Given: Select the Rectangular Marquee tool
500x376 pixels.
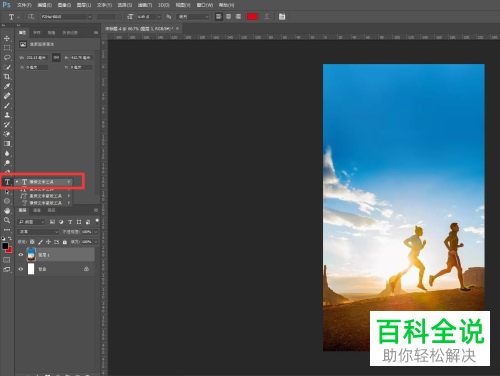Looking at the screenshot, I should (7, 48).
